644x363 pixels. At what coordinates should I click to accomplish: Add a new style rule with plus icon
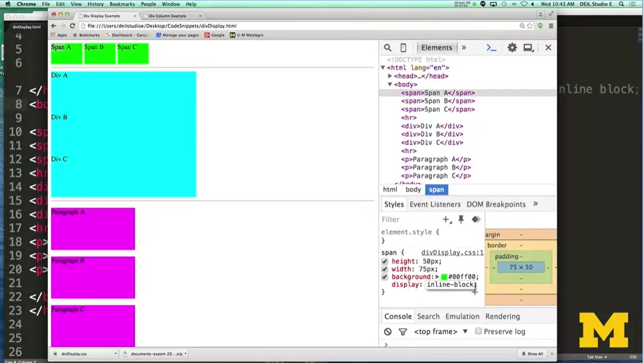coord(445,219)
